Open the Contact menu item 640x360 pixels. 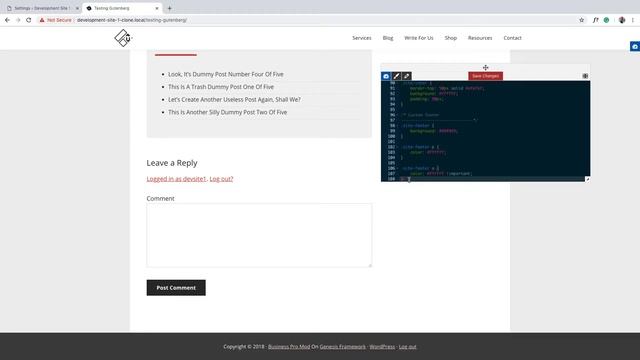tap(512, 38)
